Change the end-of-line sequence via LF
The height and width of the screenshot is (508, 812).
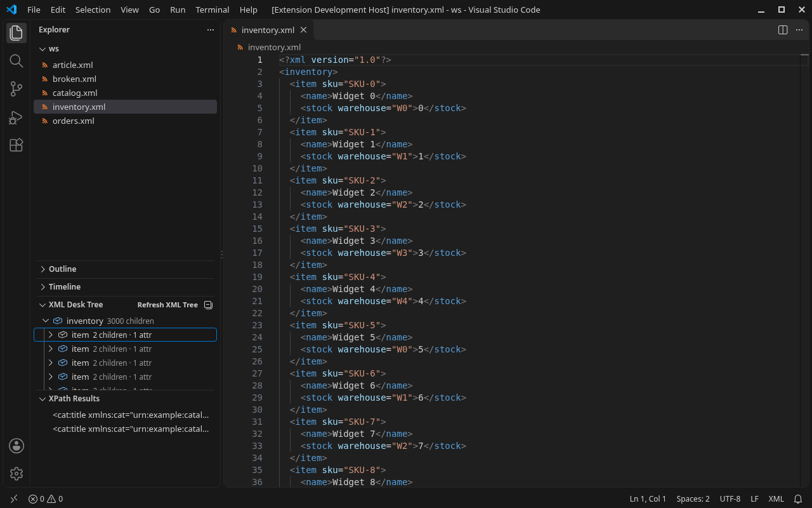pyautogui.click(x=755, y=499)
